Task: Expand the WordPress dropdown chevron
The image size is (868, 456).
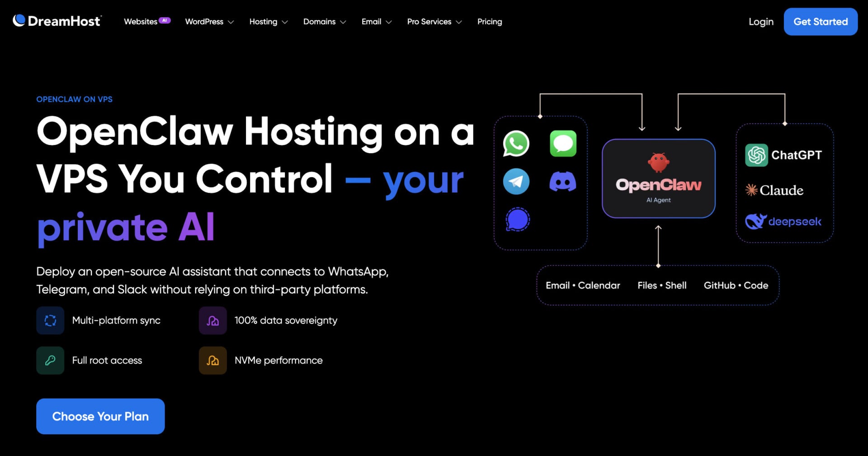Action: [231, 22]
